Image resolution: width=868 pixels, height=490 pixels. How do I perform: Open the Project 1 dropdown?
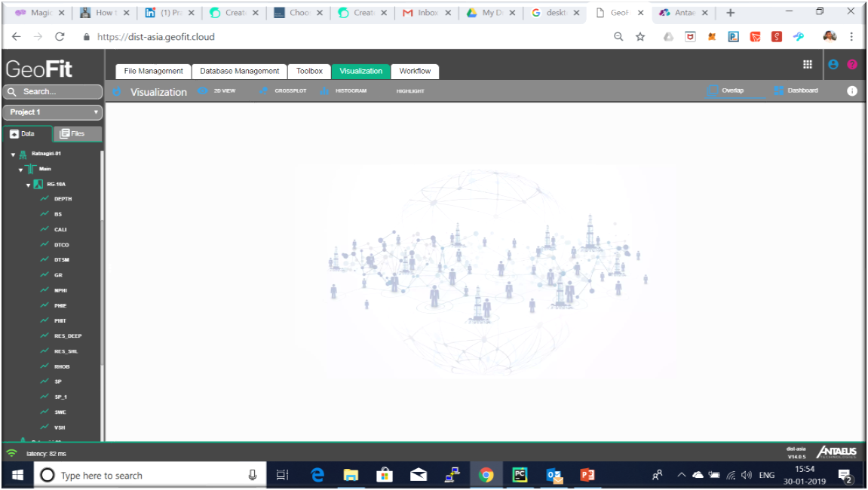pos(53,112)
